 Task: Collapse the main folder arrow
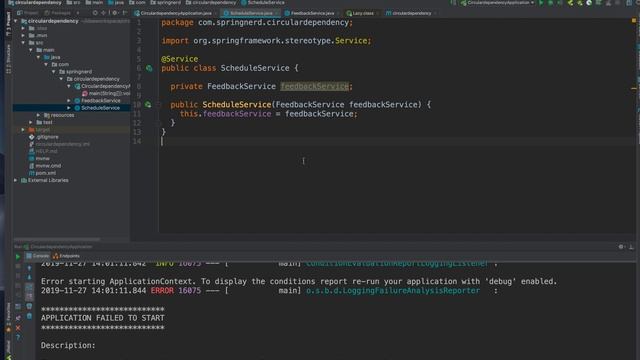coord(31,50)
